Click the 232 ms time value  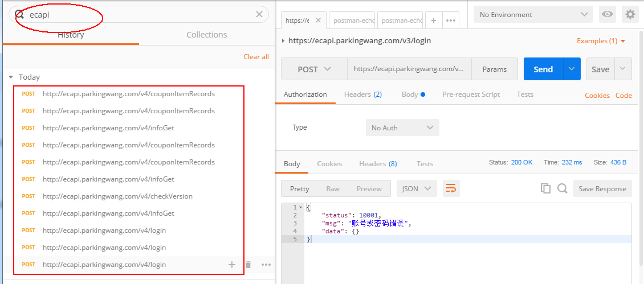[x=572, y=162]
